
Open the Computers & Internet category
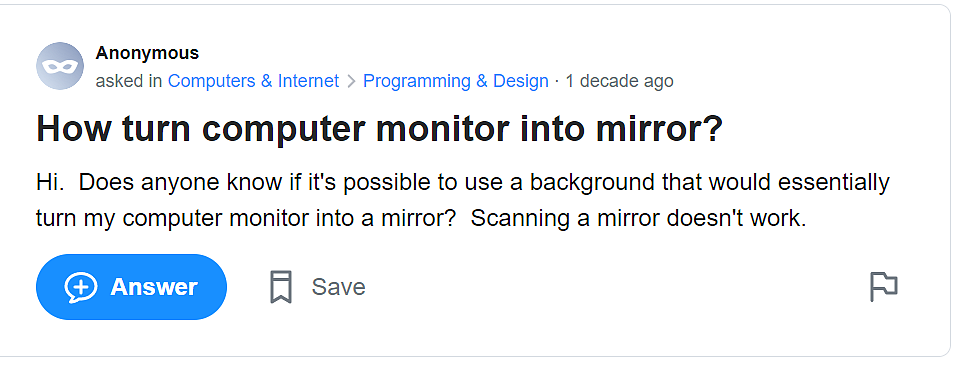click(x=253, y=81)
